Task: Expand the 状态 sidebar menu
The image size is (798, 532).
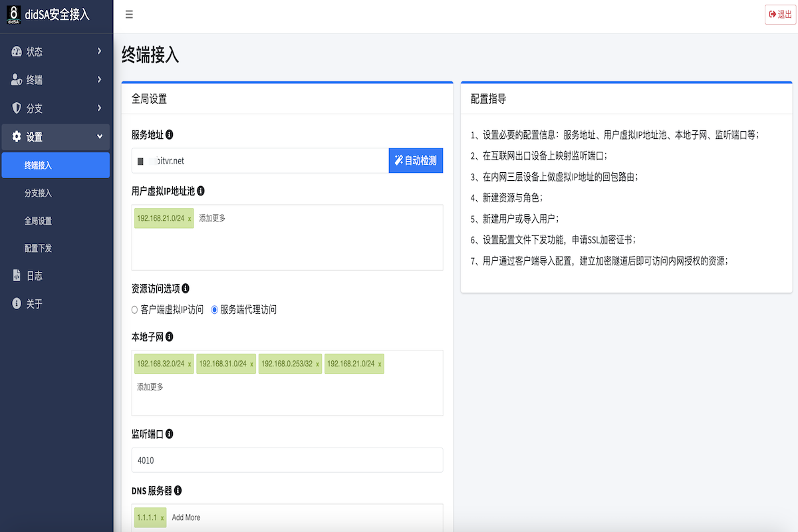Action: (56, 52)
